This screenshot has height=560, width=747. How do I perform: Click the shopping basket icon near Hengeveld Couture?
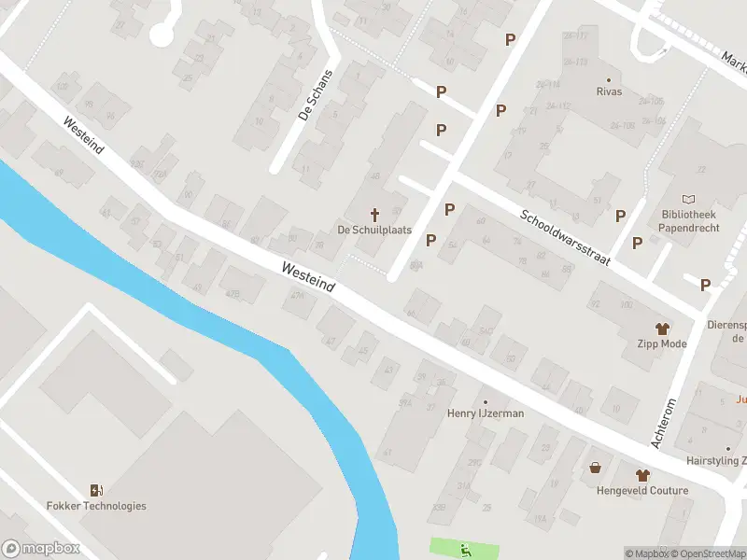coord(595,469)
